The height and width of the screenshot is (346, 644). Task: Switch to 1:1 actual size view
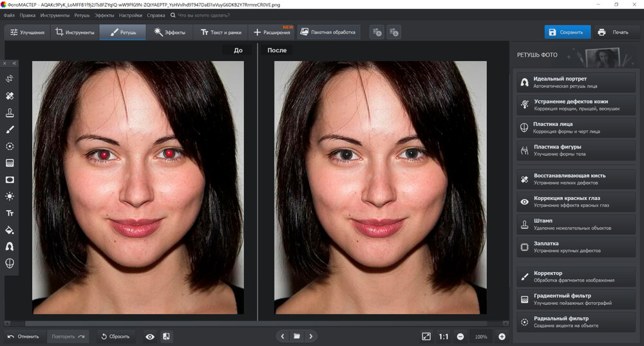tap(444, 336)
